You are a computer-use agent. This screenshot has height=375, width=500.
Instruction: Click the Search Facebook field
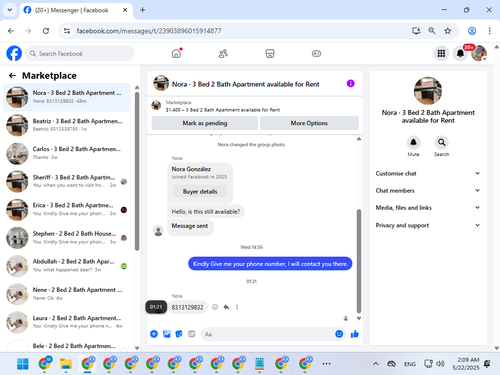[80, 53]
